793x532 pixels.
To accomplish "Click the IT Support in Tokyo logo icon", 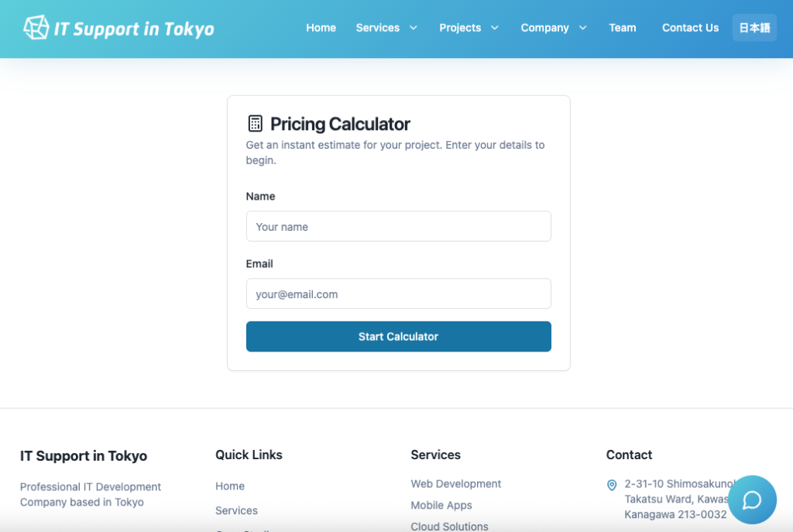I will [x=36, y=27].
